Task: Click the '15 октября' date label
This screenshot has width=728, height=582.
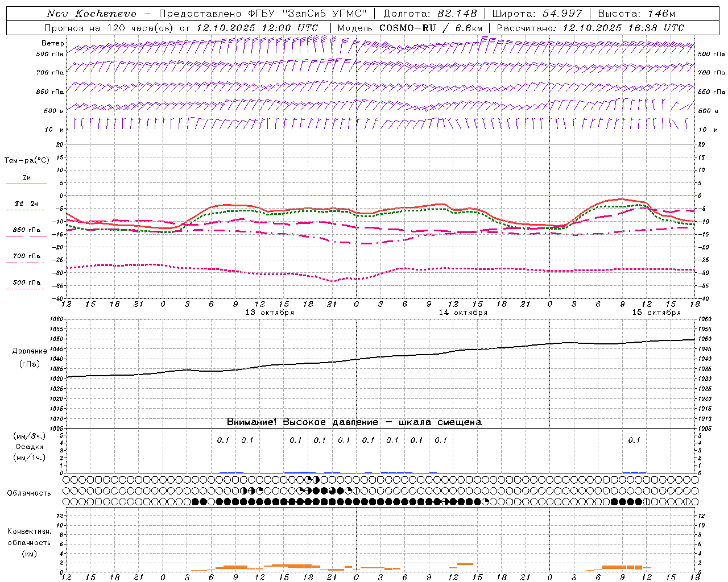Action: coord(656,313)
